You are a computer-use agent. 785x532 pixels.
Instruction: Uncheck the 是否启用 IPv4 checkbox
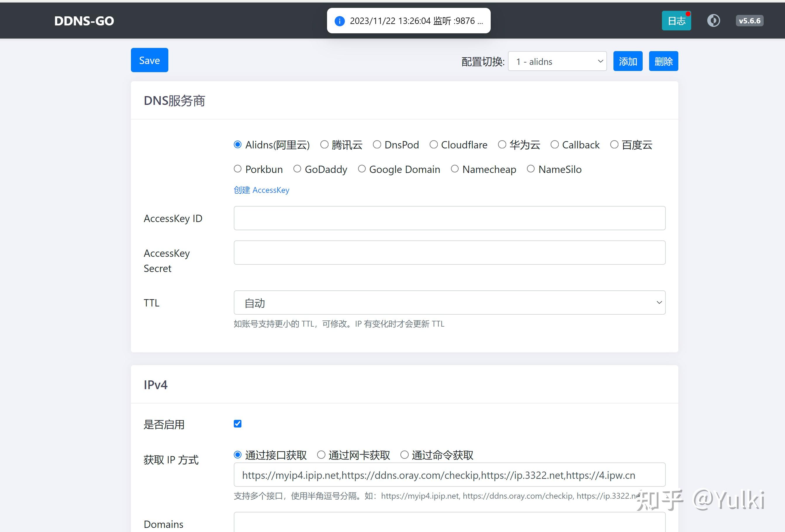[238, 423]
